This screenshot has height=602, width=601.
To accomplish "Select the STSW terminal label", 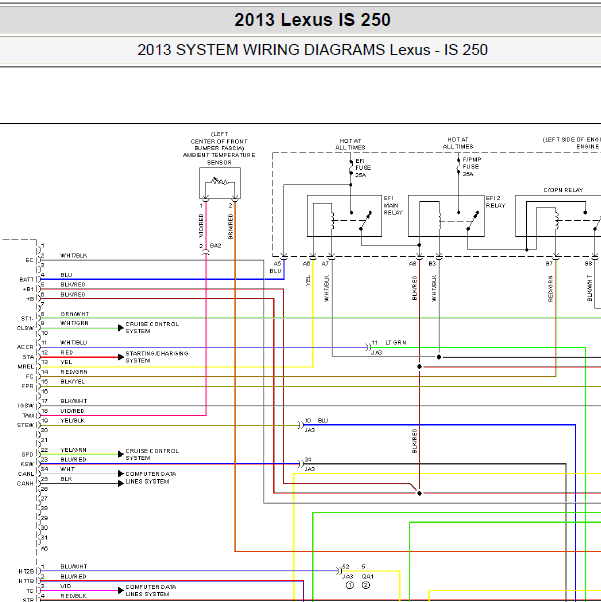I will pyautogui.click(x=25, y=425).
